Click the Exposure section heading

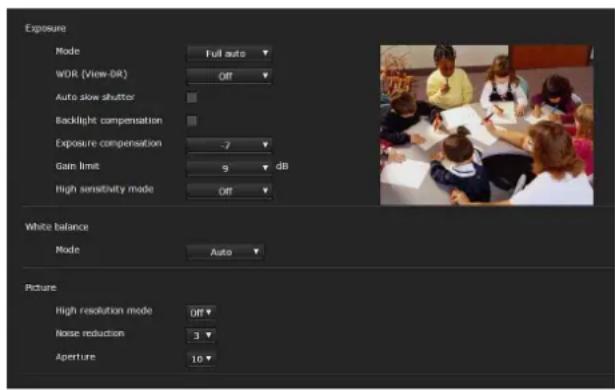tap(45, 28)
